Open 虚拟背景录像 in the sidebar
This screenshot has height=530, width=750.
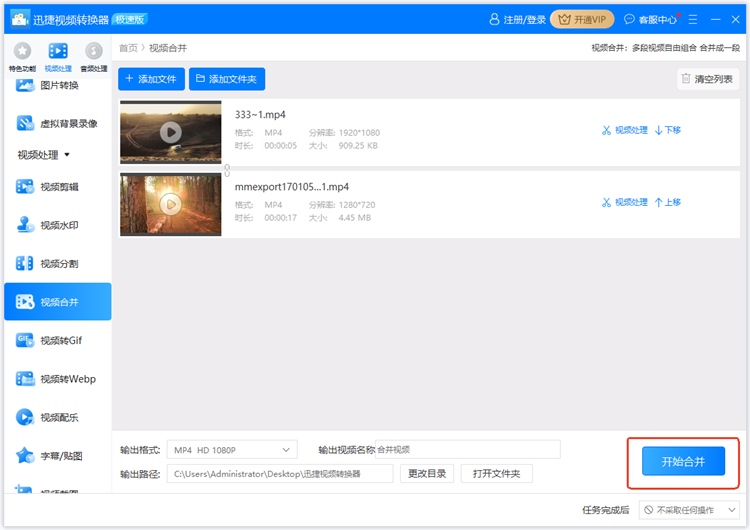coord(57,123)
